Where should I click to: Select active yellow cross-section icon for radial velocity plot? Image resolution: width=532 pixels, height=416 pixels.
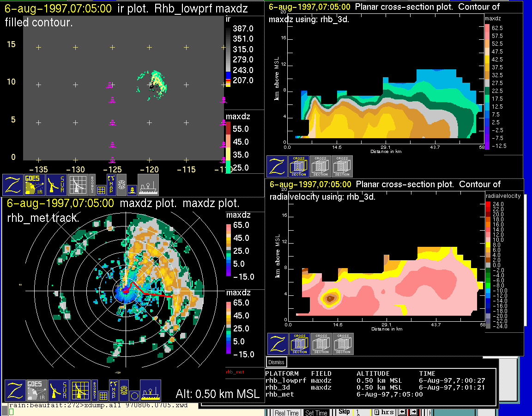pos(300,344)
